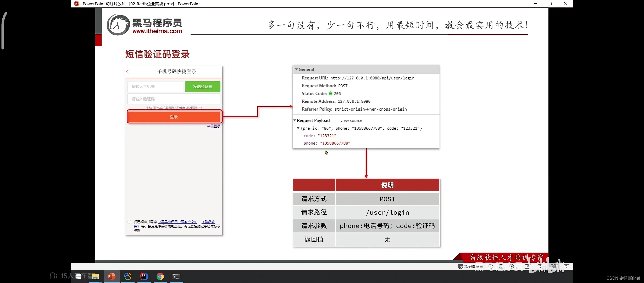Select the Remote Address 127.0.0.1:8080
This screenshot has height=283, width=644.
tap(354, 101)
